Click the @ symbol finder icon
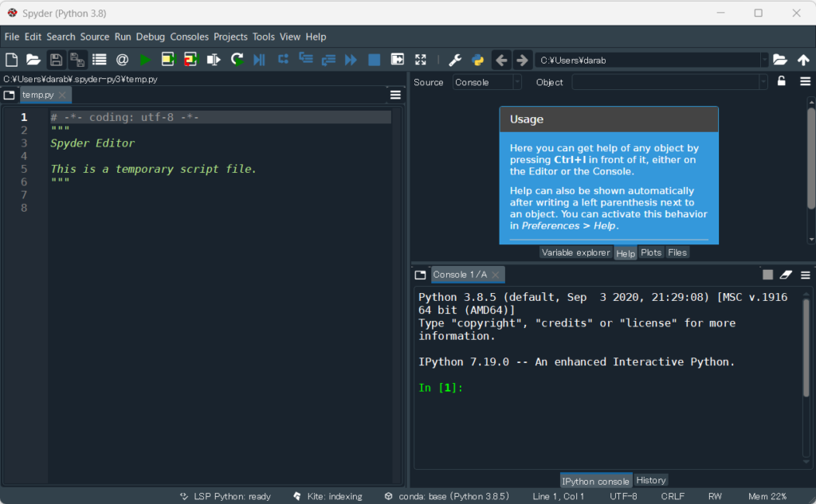 click(x=122, y=60)
